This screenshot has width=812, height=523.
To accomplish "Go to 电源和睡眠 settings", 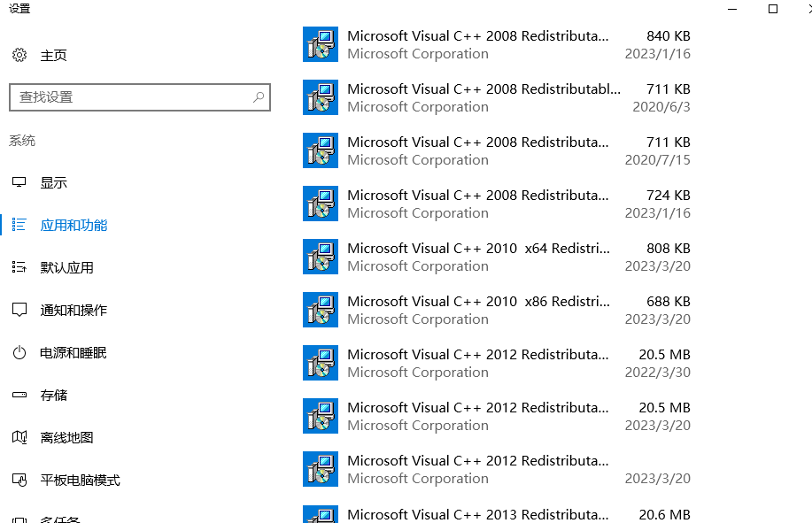I will (x=73, y=353).
